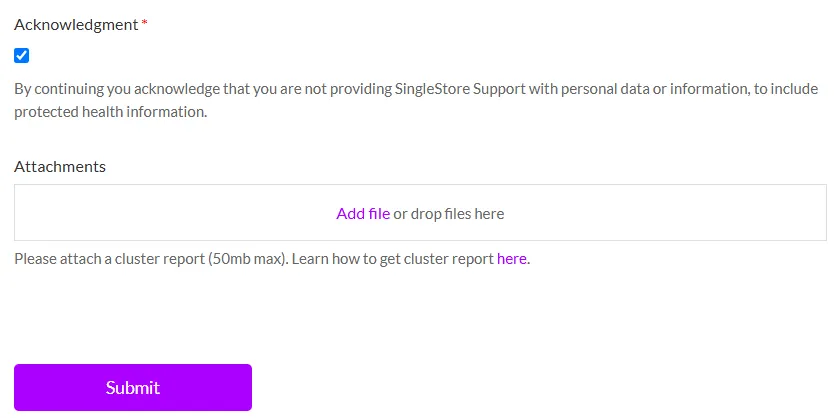Click the 'or drop files here' text
Image resolution: width=834 pixels, height=418 pixels.
click(x=449, y=213)
